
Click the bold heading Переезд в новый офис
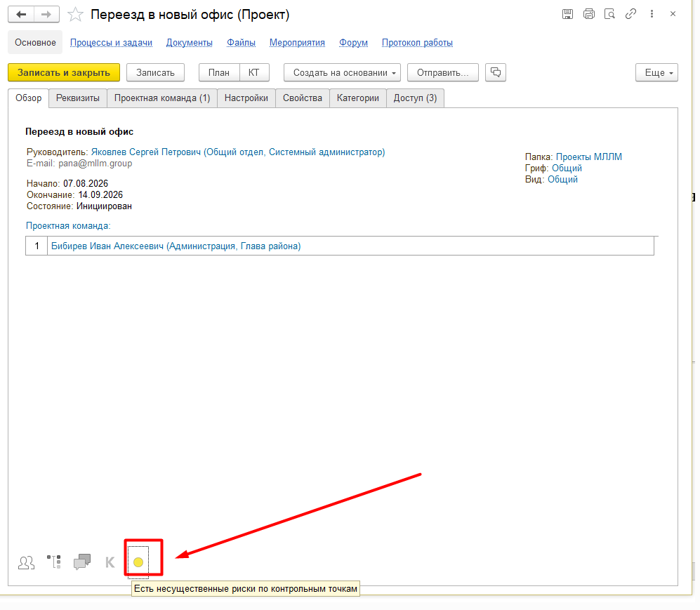79,132
